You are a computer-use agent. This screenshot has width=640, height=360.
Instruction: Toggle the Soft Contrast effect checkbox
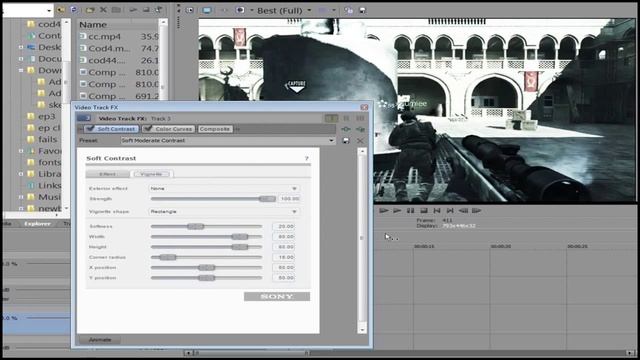90,129
